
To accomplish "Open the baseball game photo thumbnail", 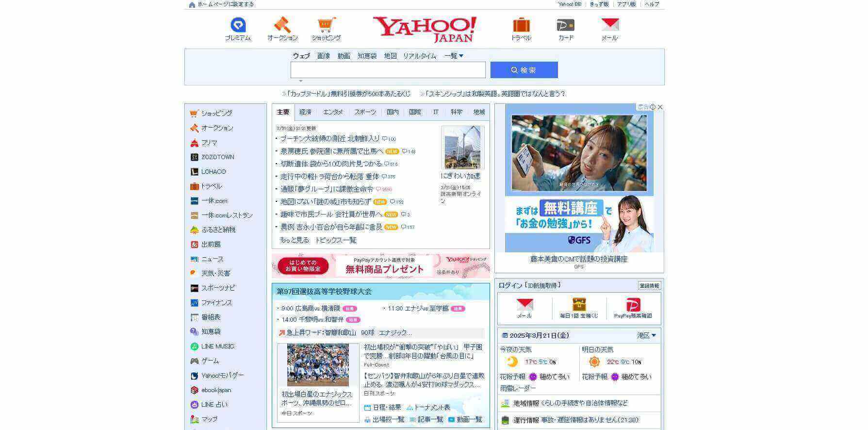I will pyautogui.click(x=318, y=365).
